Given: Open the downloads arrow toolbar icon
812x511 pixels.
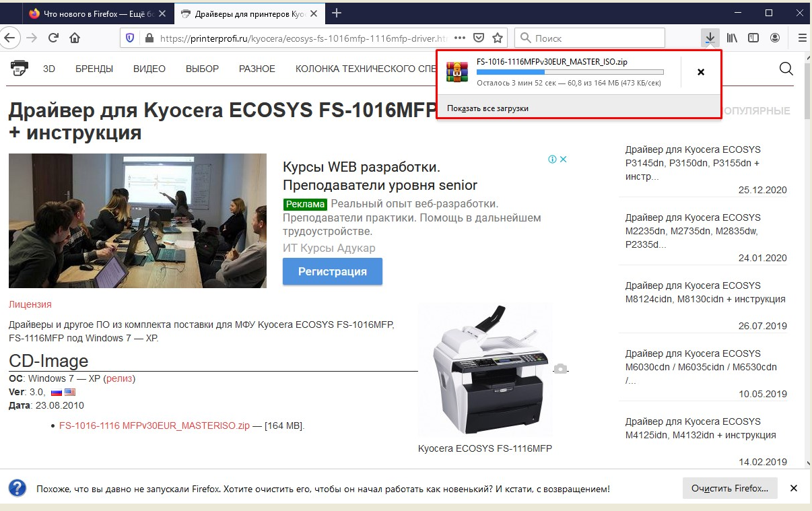Looking at the screenshot, I should click(x=710, y=38).
